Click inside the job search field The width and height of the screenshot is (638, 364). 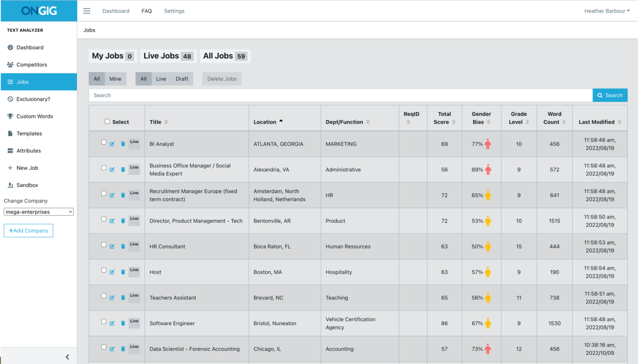click(291, 95)
